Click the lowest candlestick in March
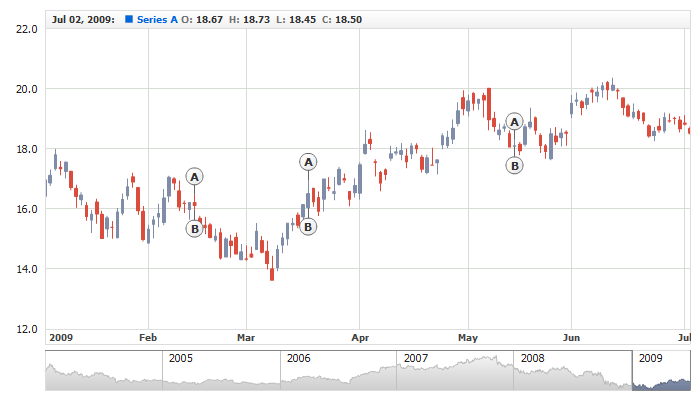700x400 pixels. coord(272,272)
